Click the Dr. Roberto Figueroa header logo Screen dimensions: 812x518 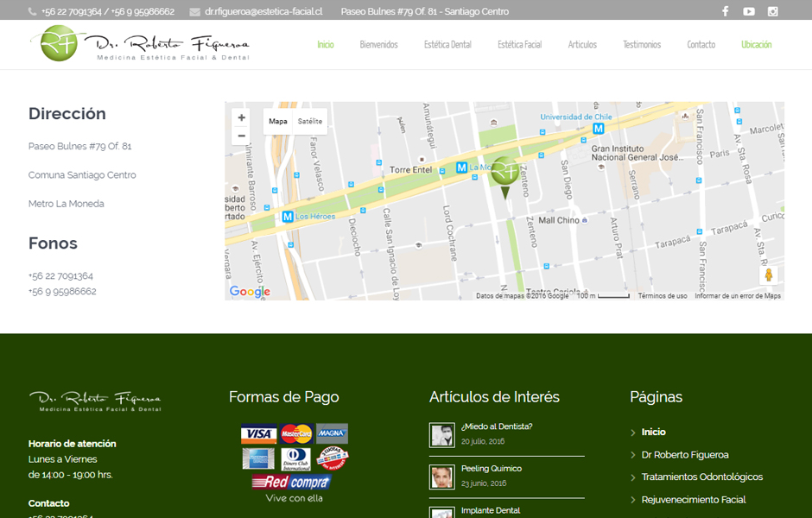click(140, 43)
